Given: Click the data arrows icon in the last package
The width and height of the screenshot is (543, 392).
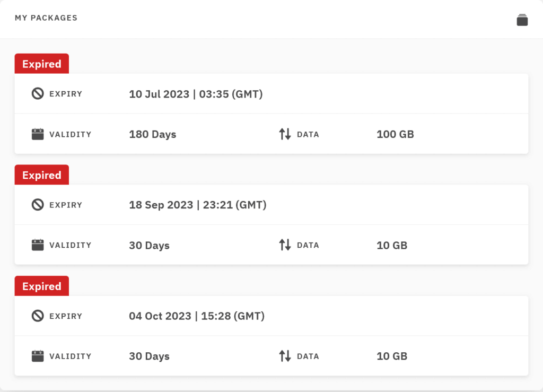Looking at the screenshot, I should coord(285,356).
